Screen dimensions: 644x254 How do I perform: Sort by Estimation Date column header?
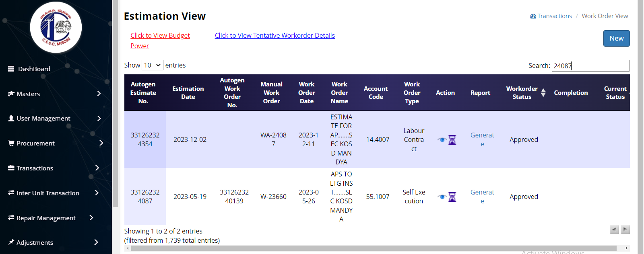click(188, 93)
